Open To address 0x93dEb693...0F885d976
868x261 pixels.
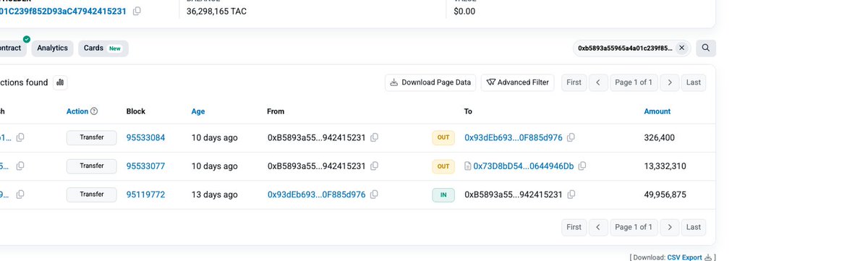point(514,137)
